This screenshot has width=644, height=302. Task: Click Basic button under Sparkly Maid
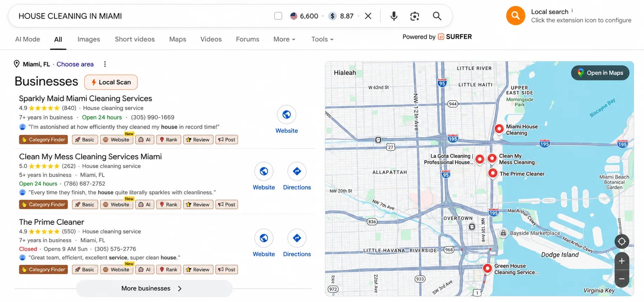85,140
